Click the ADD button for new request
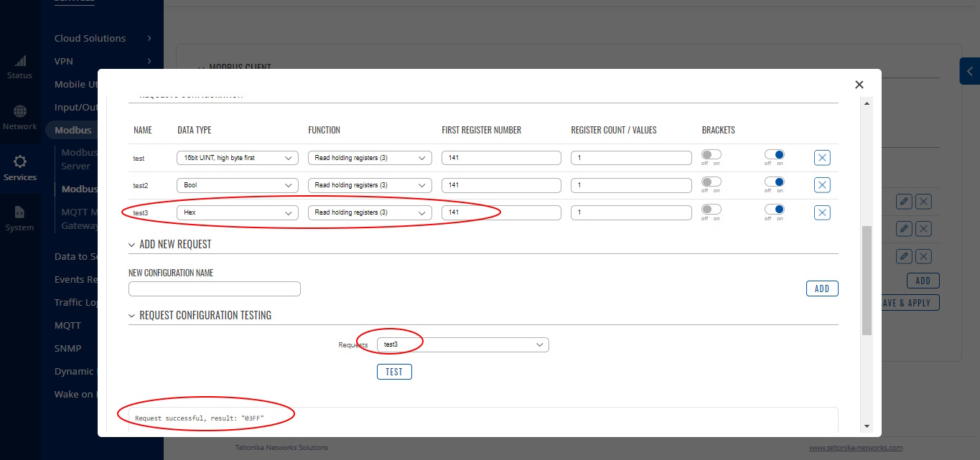The height and width of the screenshot is (460, 980). (822, 288)
